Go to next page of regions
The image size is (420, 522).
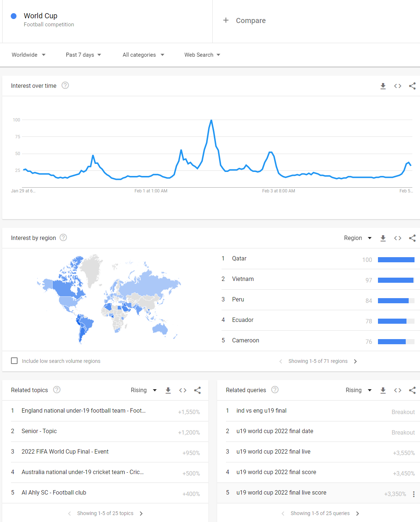point(355,361)
